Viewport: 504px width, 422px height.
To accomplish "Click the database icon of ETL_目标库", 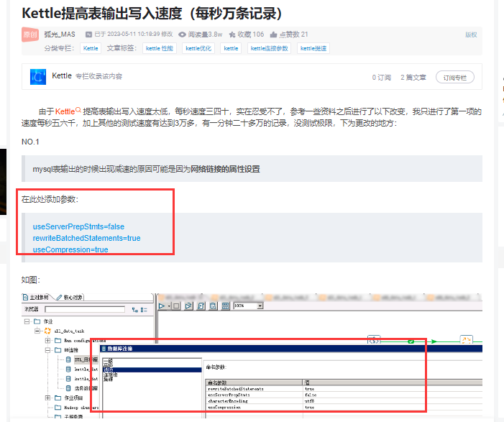I will click(x=68, y=359).
